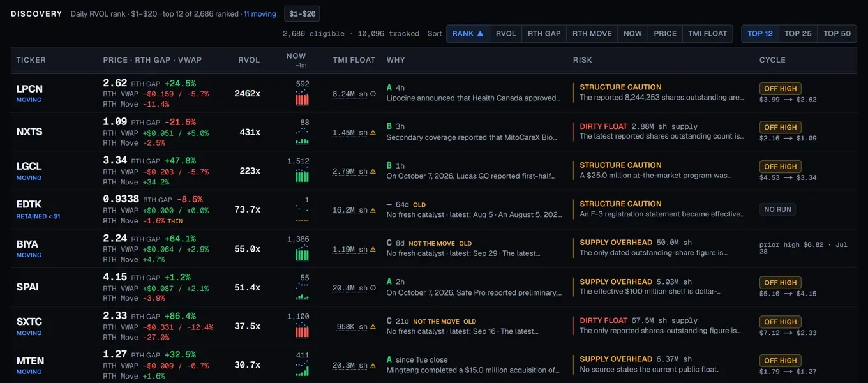Sort the list by TMI FLOAT
This screenshot has width=868, height=383.
point(707,33)
